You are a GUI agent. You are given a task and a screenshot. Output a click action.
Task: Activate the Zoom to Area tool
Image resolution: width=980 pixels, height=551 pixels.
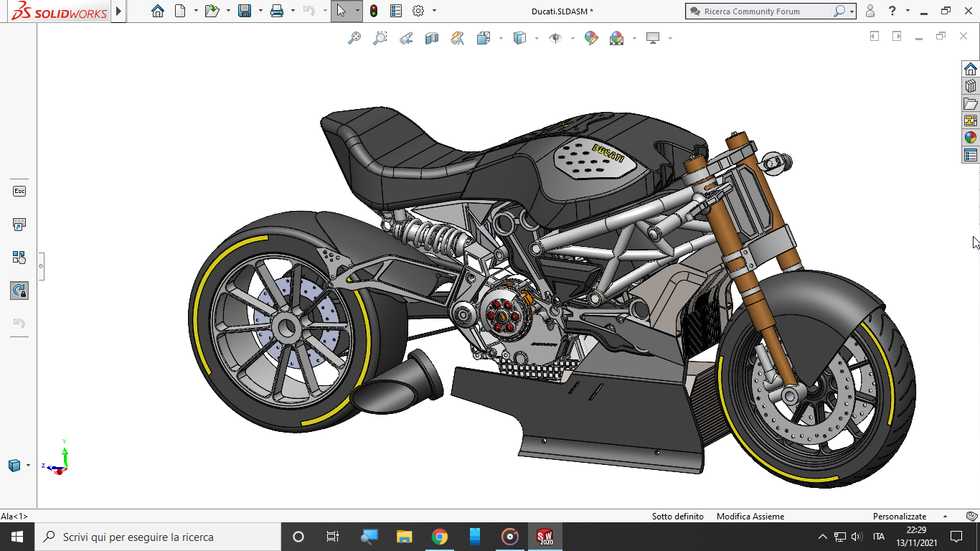tap(379, 37)
